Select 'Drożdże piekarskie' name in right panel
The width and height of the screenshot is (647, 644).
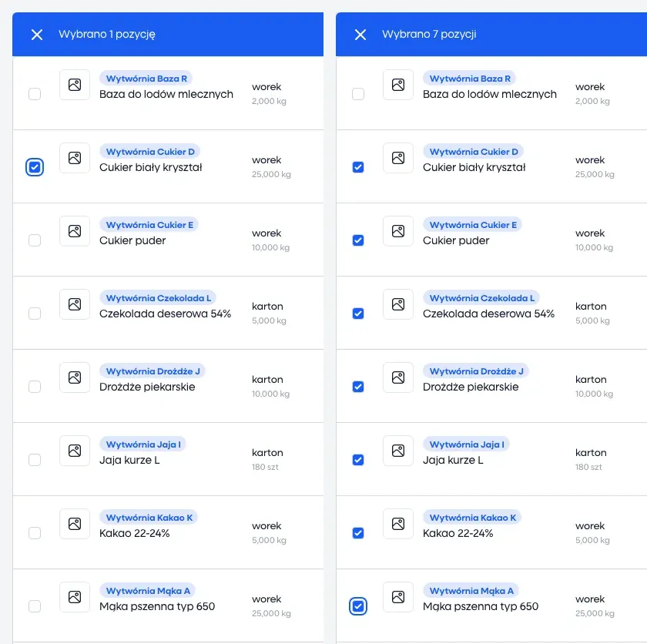(471, 387)
